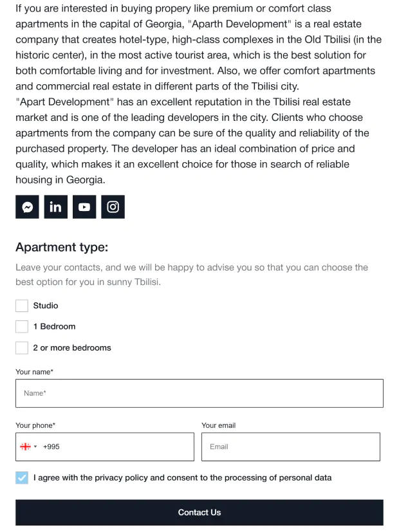399x532 pixels.
Task: Click the "Studio" option label
Action: click(46, 306)
